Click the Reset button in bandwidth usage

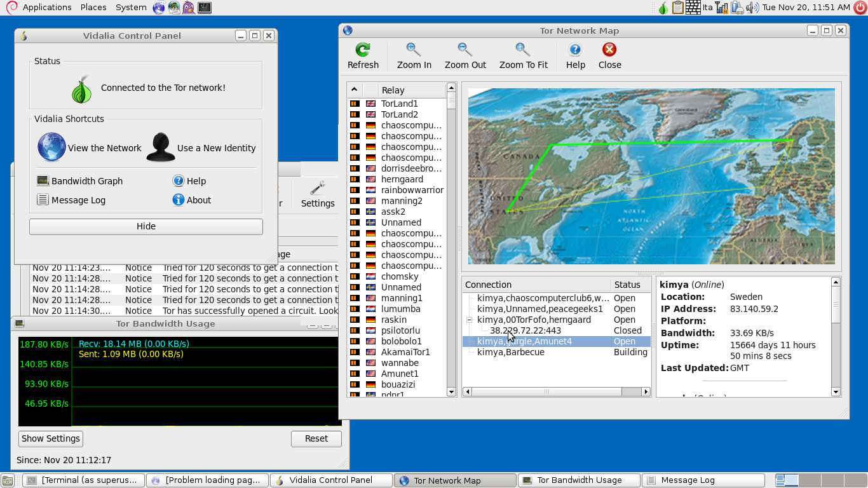pyautogui.click(x=316, y=438)
